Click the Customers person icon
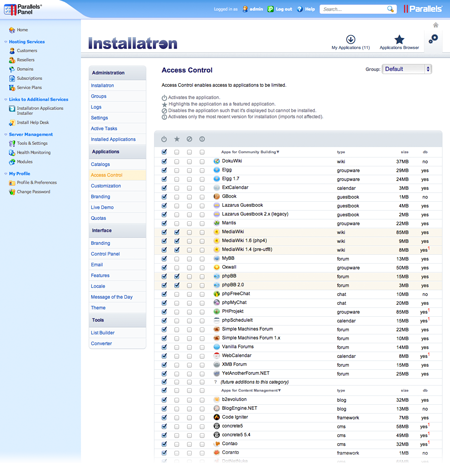450x463 pixels. pyautogui.click(x=12, y=51)
